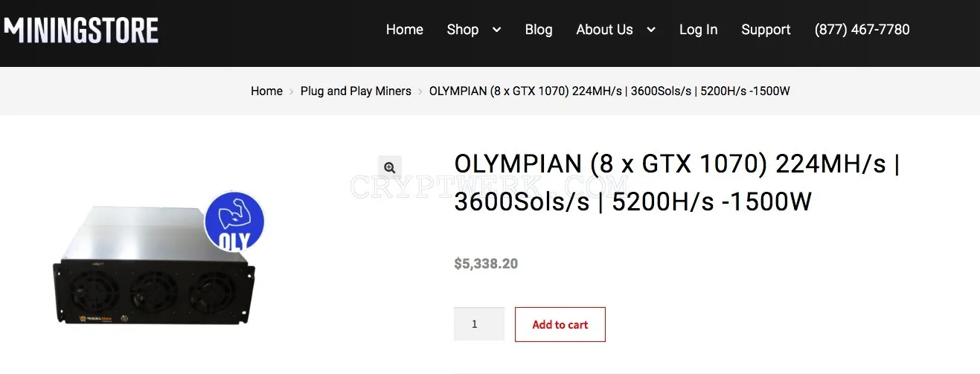Click the phone number (877) 467-7780

pos(862,30)
